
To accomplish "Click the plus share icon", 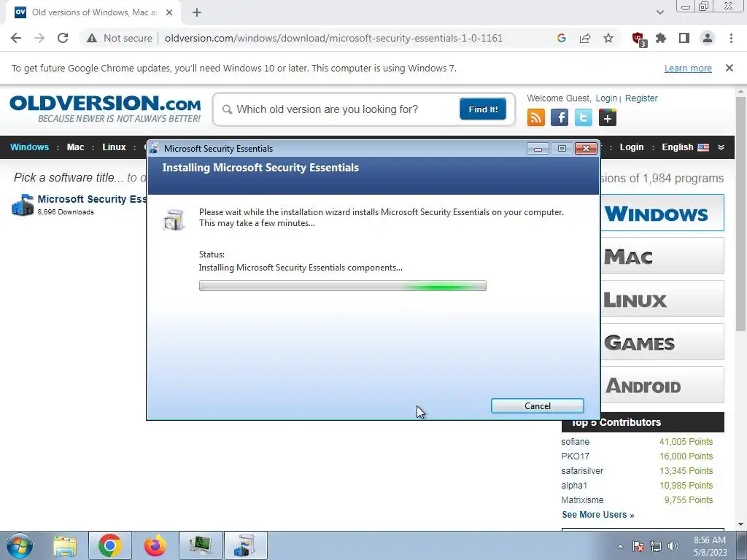I will click(x=608, y=117).
